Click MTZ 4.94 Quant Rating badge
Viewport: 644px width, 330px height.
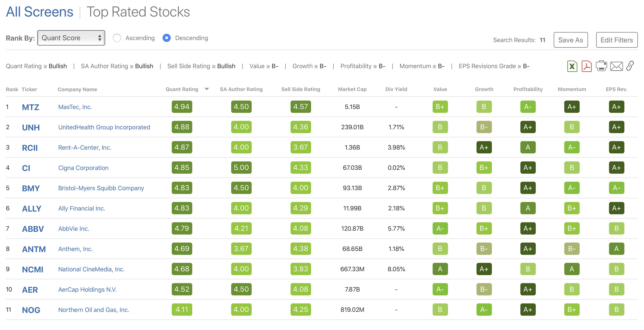tap(182, 107)
